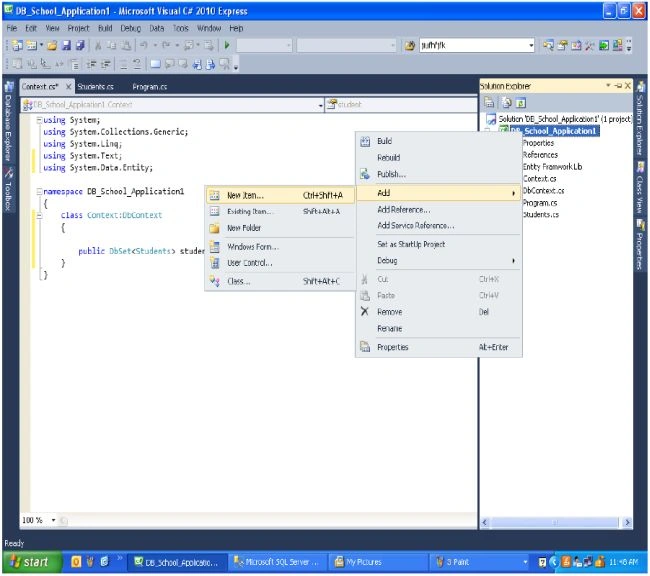
Task: Click Show All Files in Solution Explorer
Action: pyautogui.click(x=507, y=102)
